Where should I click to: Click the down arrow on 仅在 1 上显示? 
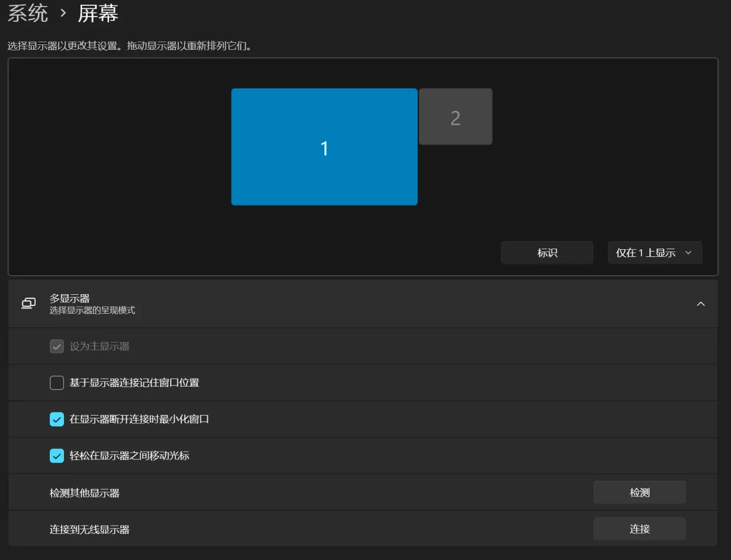pyautogui.click(x=688, y=253)
